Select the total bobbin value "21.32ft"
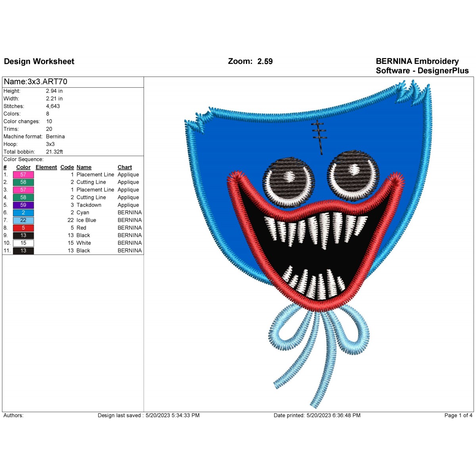This screenshot has height=476, width=476. click(x=55, y=152)
